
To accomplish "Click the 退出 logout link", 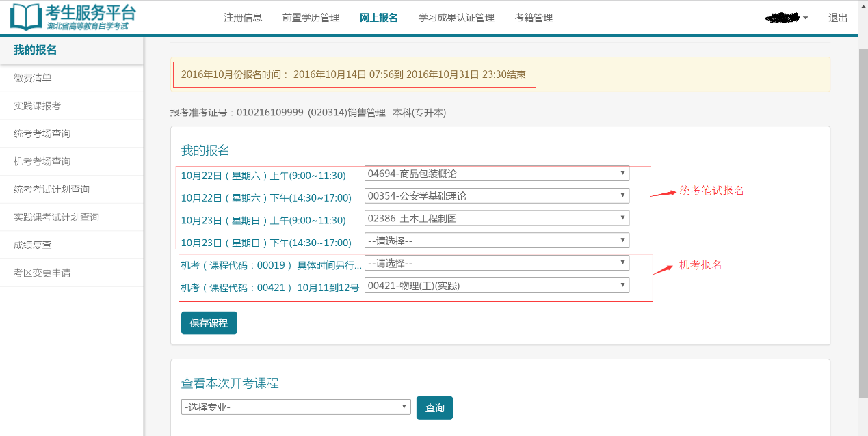I will (838, 18).
